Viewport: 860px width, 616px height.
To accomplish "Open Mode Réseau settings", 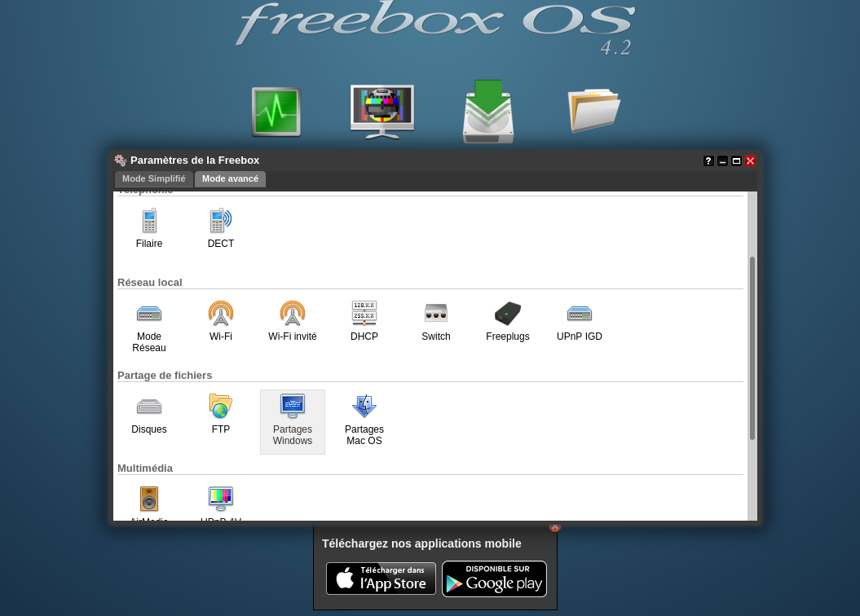I will pos(149,328).
